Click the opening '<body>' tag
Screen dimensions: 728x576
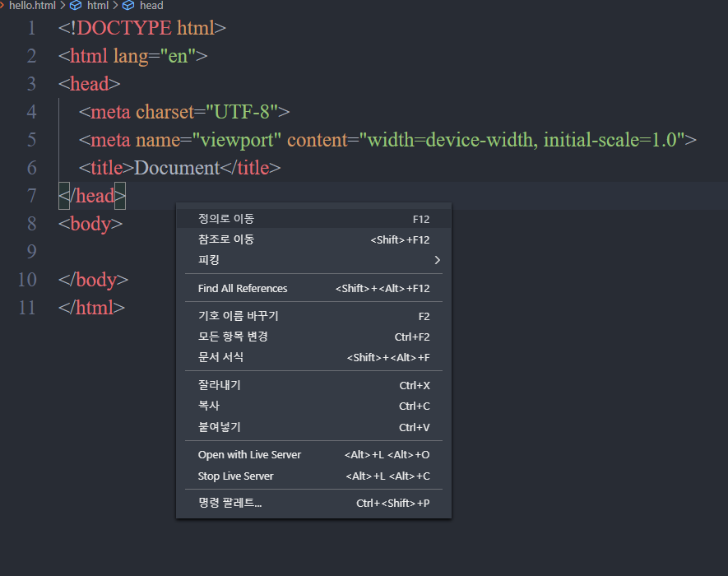click(90, 224)
